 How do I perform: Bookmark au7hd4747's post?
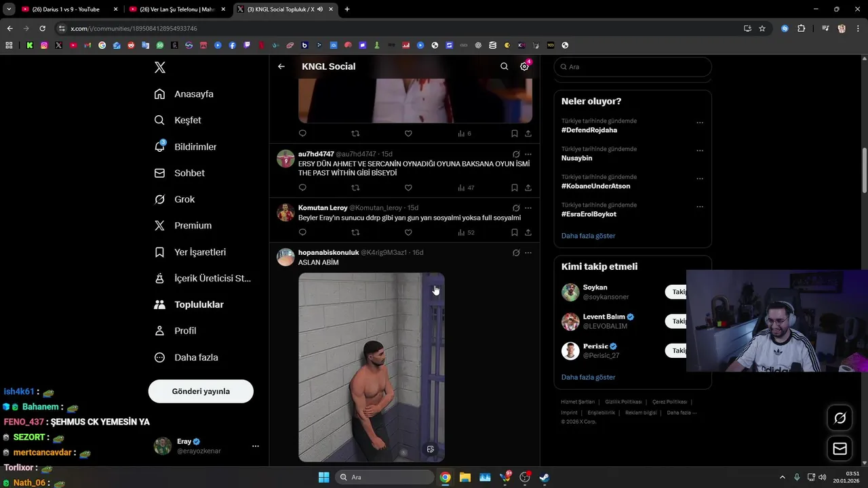(x=514, y=188)
